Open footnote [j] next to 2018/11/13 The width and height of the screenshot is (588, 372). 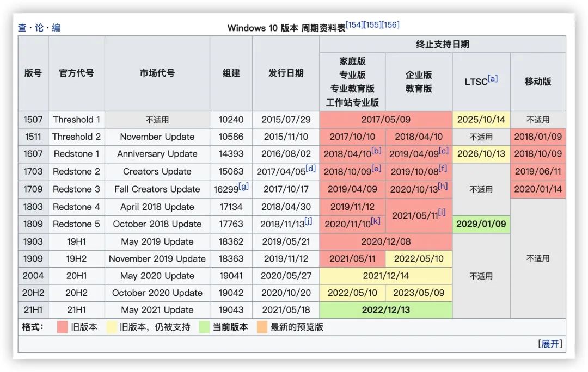308,221
